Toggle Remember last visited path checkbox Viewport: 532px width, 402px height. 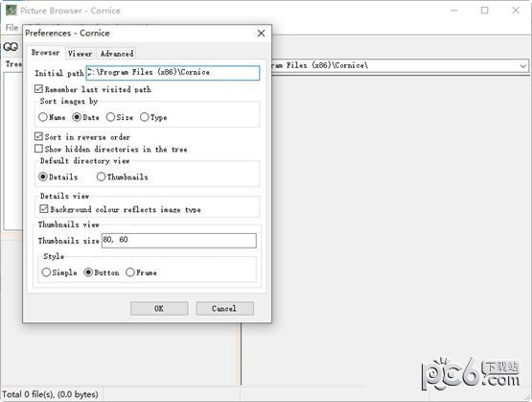[38, 89]
